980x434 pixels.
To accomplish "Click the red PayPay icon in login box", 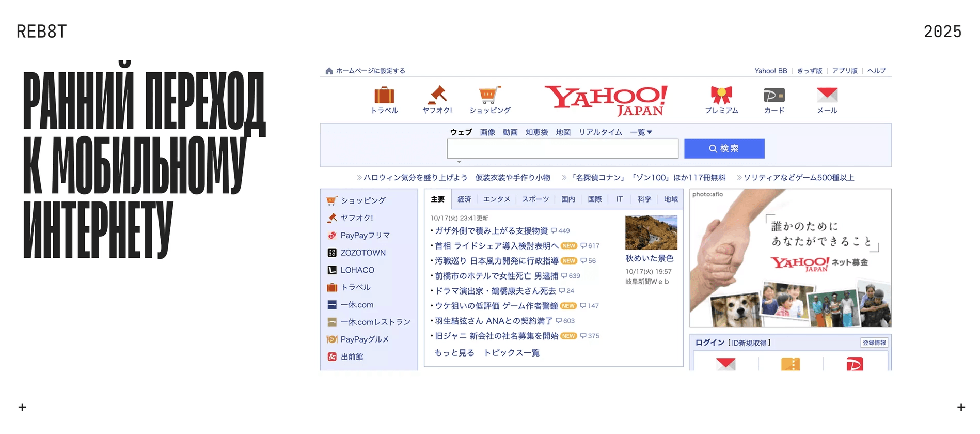I will pos(855,364).
